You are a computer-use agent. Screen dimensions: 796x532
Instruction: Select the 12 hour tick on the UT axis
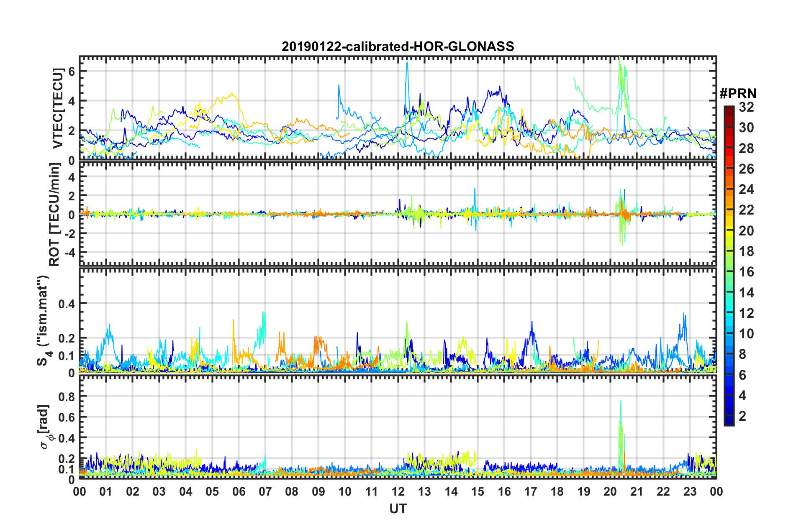coord(398,491)
